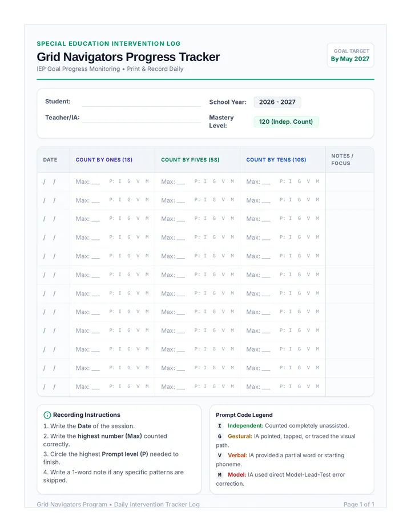Click the 'Recording Instructions' heading text
The width and height of the screenshot is (411, 532).
pyautogui.click(x=87, y=415)
